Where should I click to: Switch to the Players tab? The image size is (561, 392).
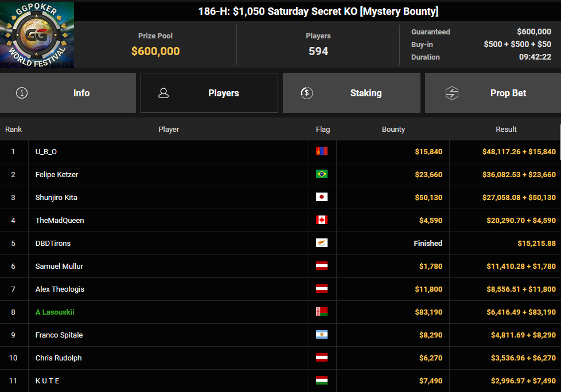(x=209, y=93)
